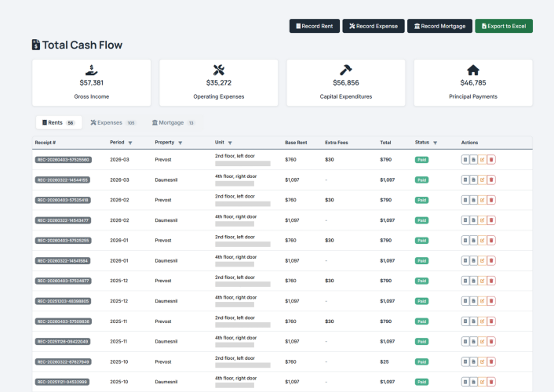Screen dimensions: 554x392
Task: Click the red trash icon in the 2025-12 Daumesnil row
Action: (x=491, y=301)
